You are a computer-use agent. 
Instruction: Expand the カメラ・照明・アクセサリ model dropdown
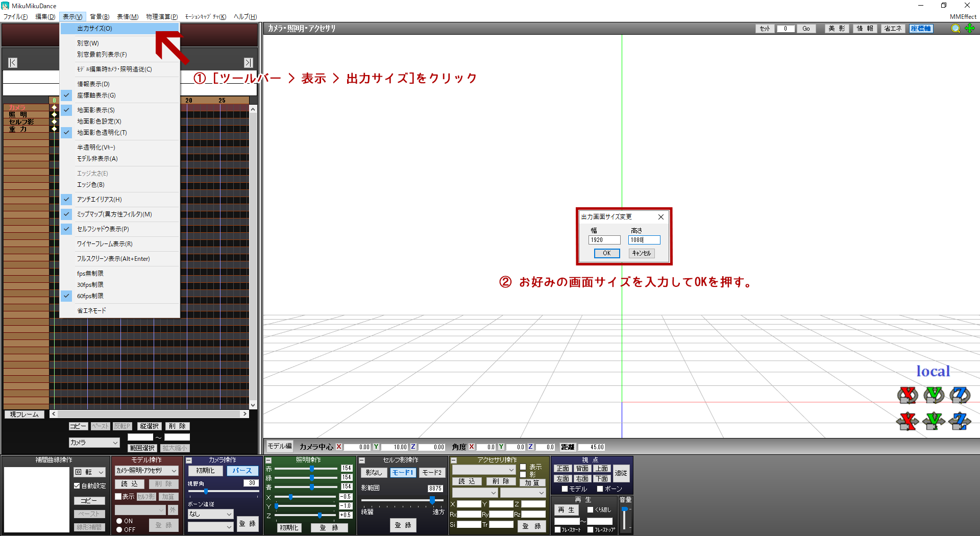click(x=146, y=470)
